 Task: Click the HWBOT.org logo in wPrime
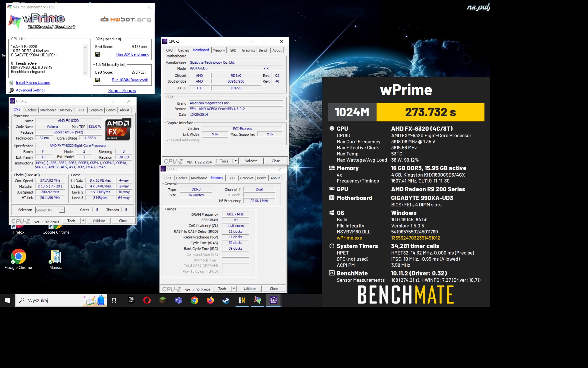point(126,19)
